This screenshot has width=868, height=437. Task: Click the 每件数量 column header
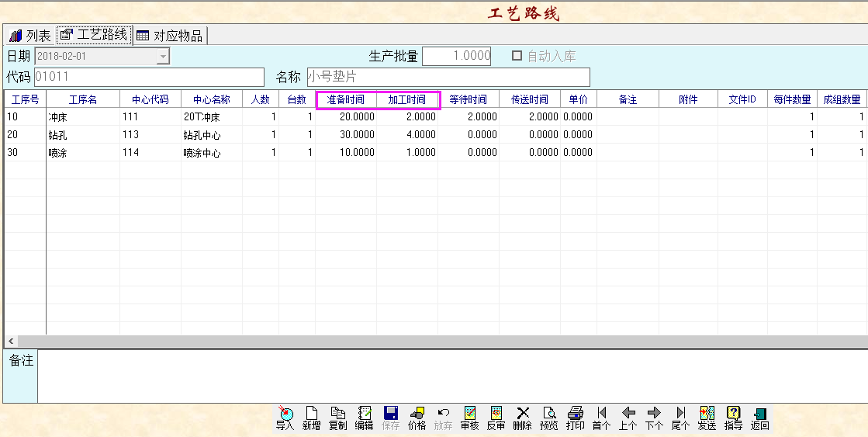[x=792, y=99]
